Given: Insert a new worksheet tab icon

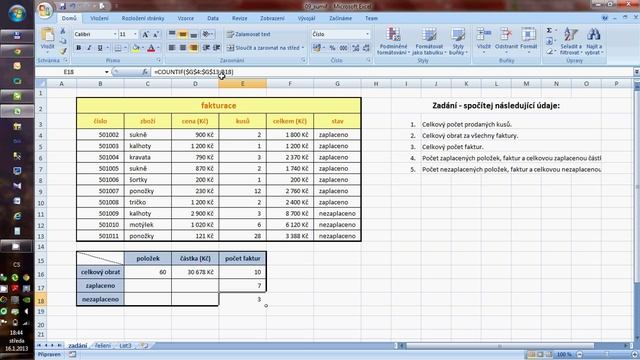Looking at the screenshot, I should pos(144,346).
